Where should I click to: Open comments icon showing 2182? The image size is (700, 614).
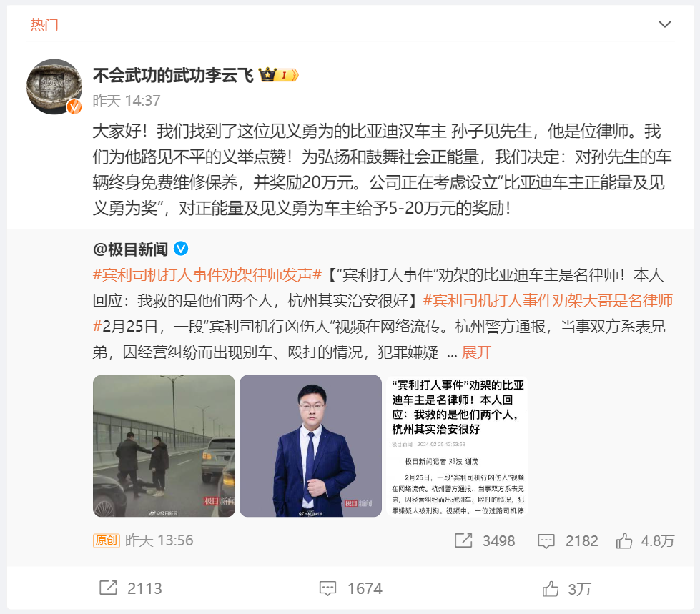click(x=546, y=541)
